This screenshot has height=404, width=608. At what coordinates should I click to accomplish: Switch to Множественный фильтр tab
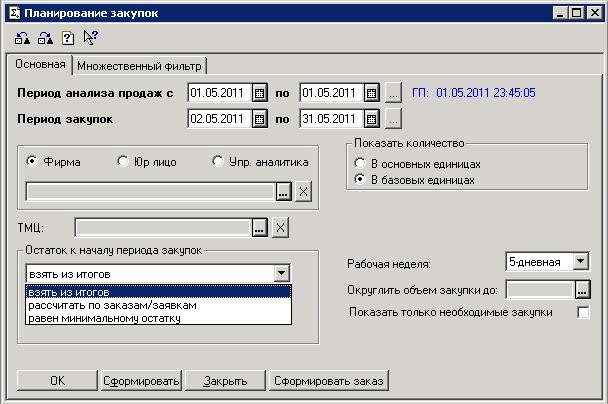pyautogui.click(x=139, y=66)
